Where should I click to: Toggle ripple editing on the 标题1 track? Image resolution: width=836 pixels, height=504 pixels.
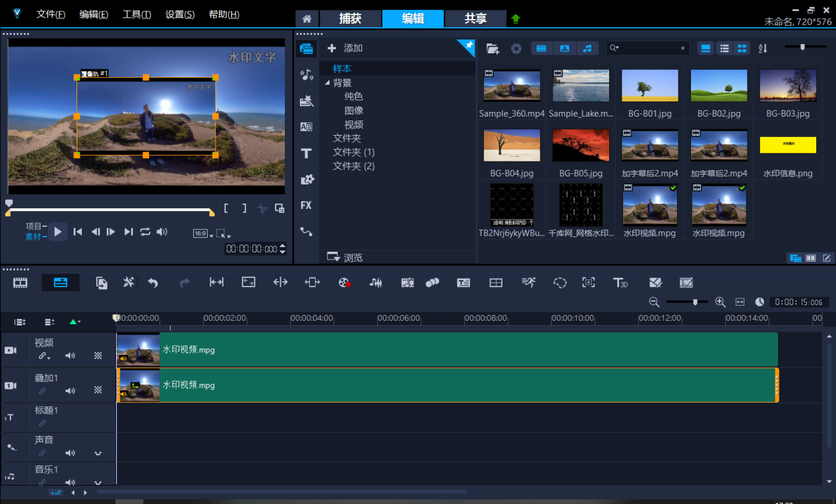click(x=42, y=424)
